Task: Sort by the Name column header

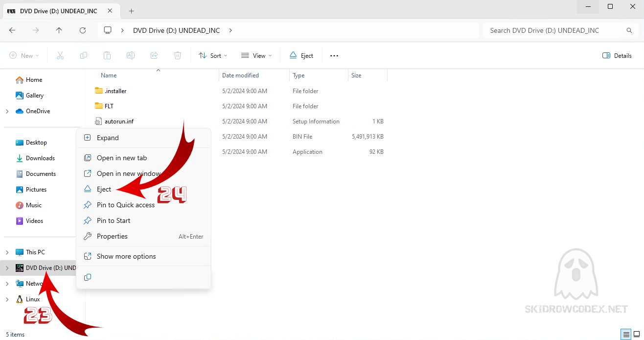Action: tap(109, 75)
